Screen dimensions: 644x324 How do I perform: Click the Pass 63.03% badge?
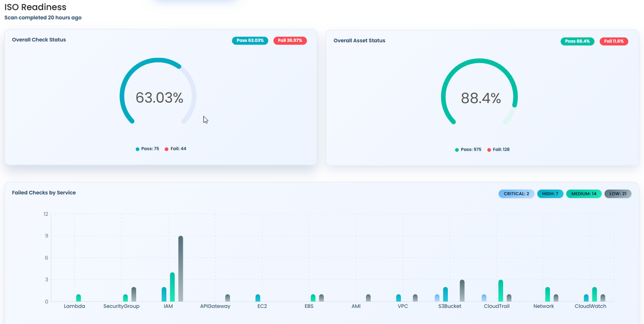(250, 41)
